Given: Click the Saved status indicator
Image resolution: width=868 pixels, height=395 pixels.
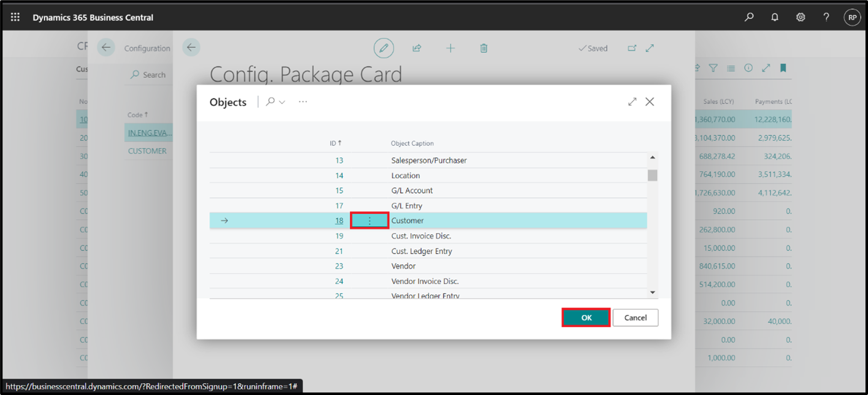Looking at the screenshot, I should 592,48.
